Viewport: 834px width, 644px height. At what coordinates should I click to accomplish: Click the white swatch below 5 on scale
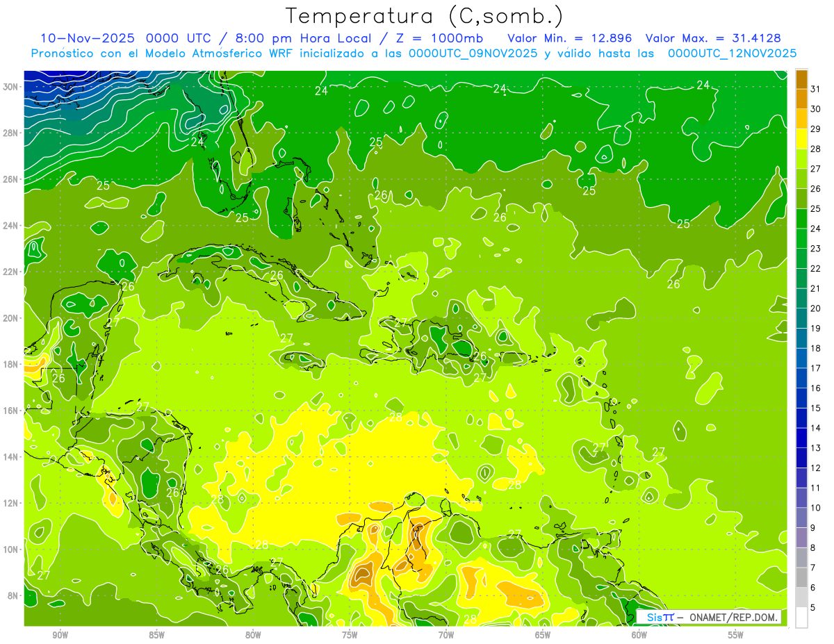click(x=802, y=618)
